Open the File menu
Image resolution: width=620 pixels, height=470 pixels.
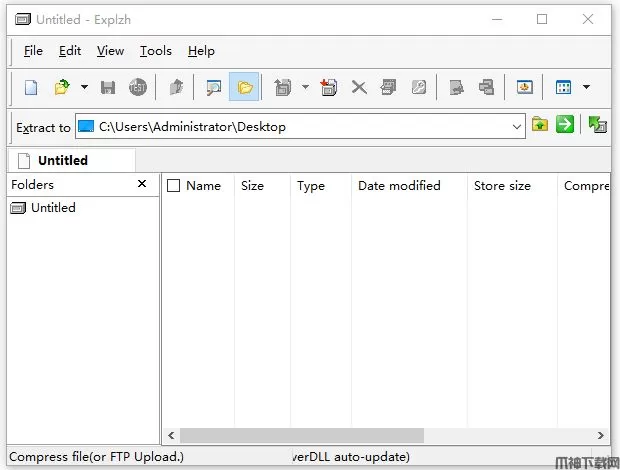33,51
